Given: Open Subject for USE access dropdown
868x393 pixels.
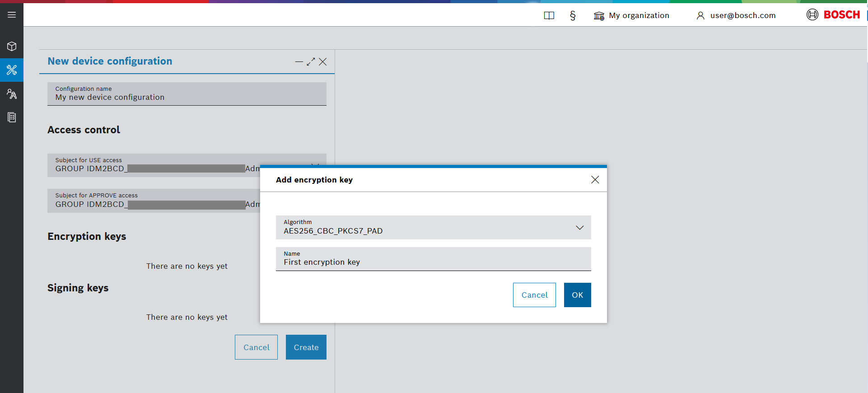Looking at the screenshot, I should [x=154, y=165].
